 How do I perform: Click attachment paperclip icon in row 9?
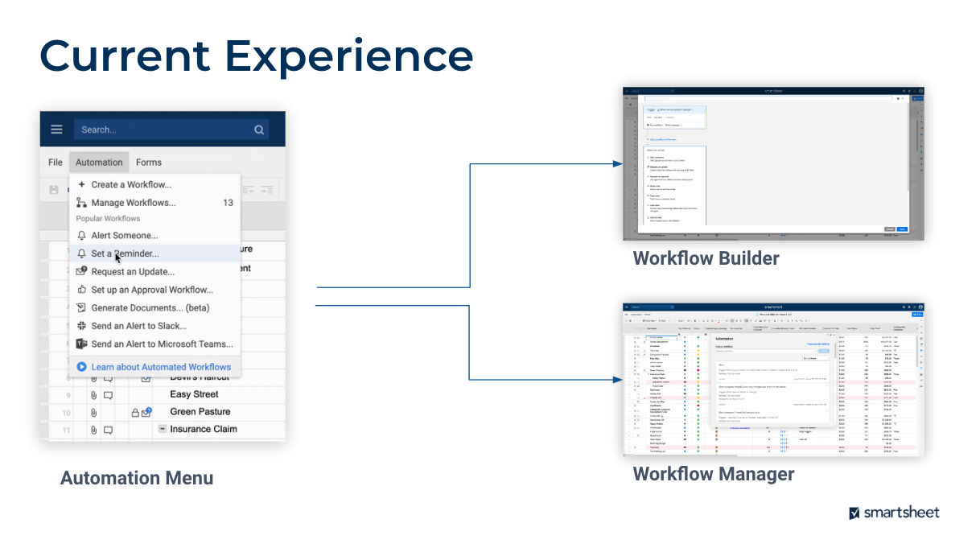93,395
